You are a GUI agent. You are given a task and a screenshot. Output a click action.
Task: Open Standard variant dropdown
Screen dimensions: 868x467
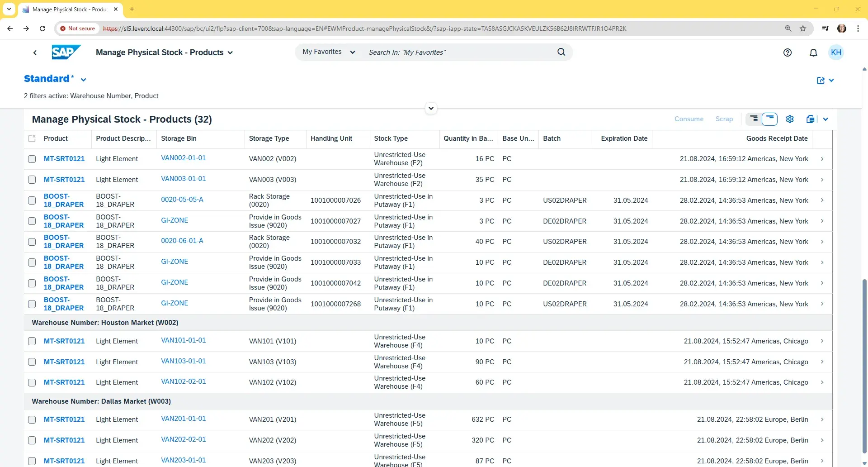tap(84, 80)
